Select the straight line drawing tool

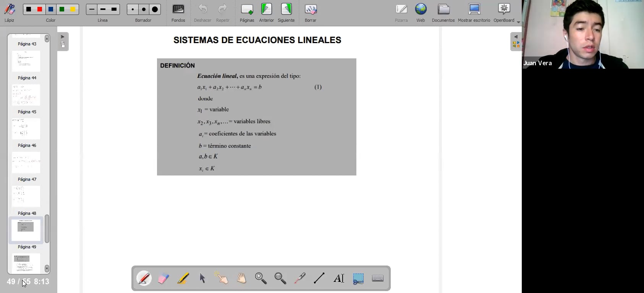pyautogui.click(x=319, y=279)
